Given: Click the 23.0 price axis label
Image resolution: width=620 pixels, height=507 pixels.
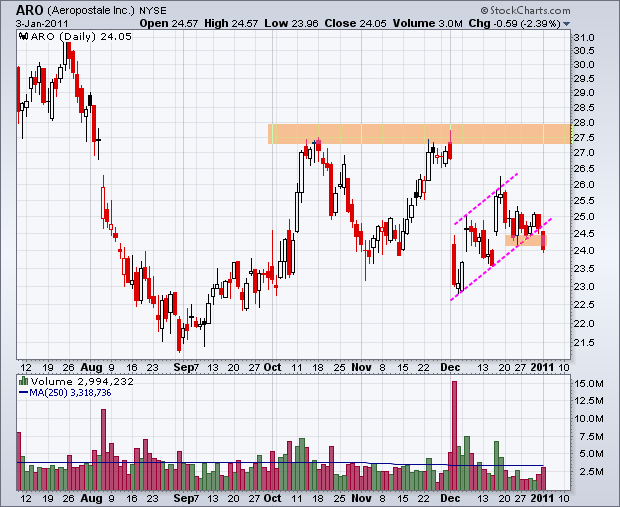Looking at the screenshot, I should tap(584, 286).
